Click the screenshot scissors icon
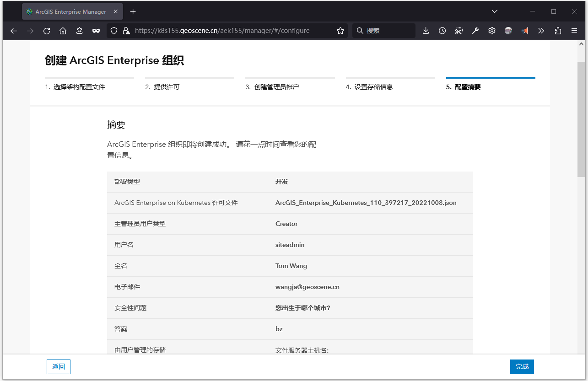The image size is (588, 381). click(x=459, y=31)
